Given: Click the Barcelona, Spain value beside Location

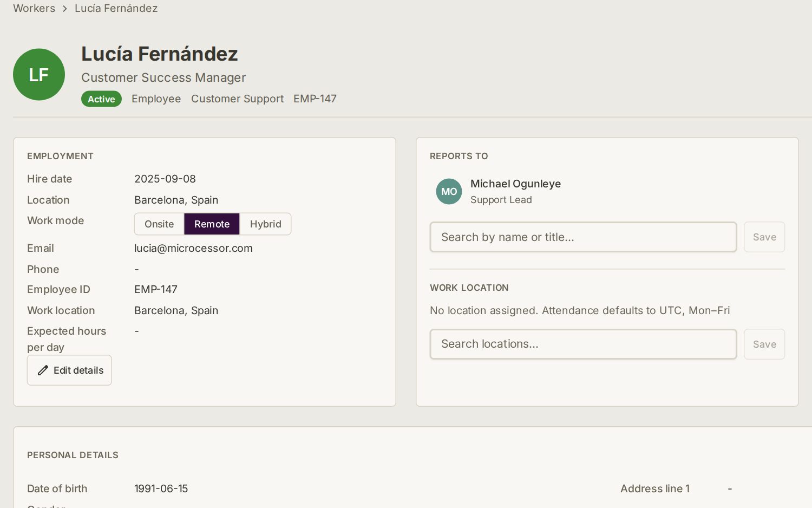Looking at the screenshot, I should (176, 200).
